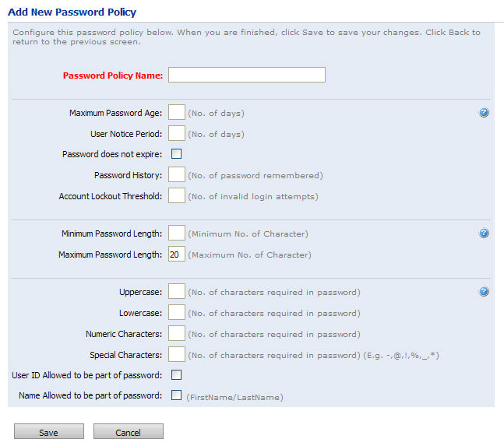Click the Maximum Password Age input
504x446 pixels.
coord(176,113)
